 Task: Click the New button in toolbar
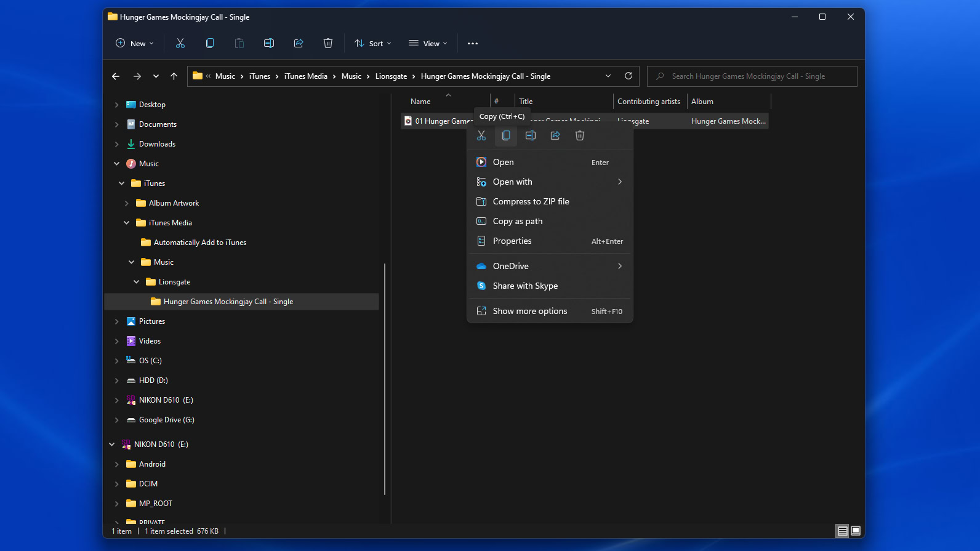click(135, 44)
